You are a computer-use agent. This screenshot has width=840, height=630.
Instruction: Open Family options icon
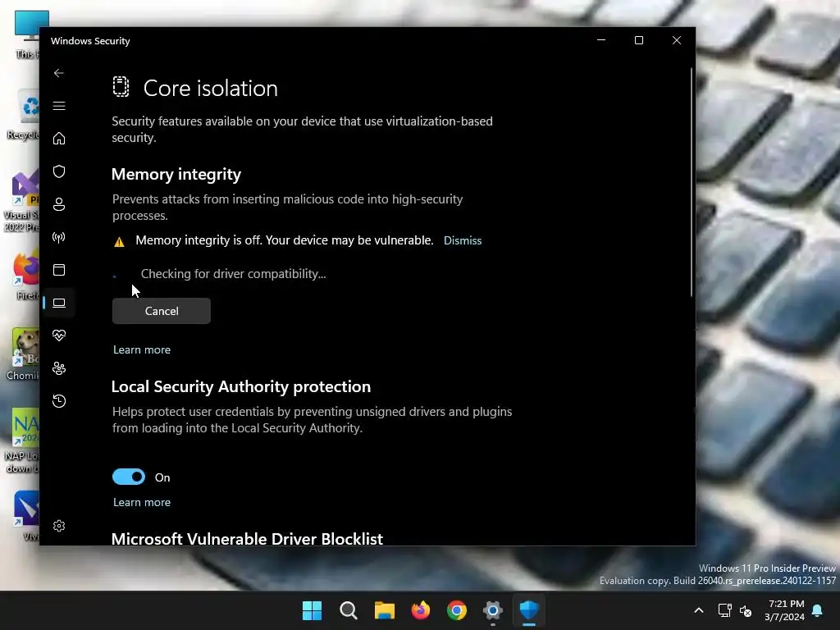[59, 368]
